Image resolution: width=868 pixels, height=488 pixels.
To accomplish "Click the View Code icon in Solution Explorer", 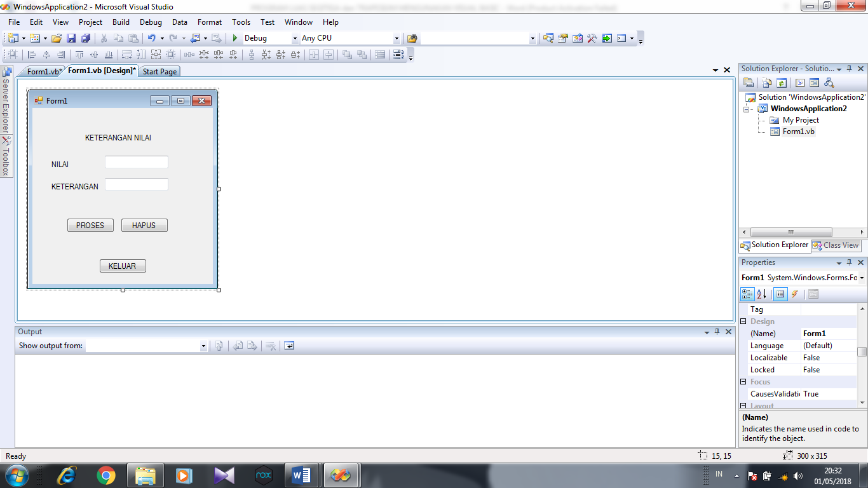I will [799, 83].
